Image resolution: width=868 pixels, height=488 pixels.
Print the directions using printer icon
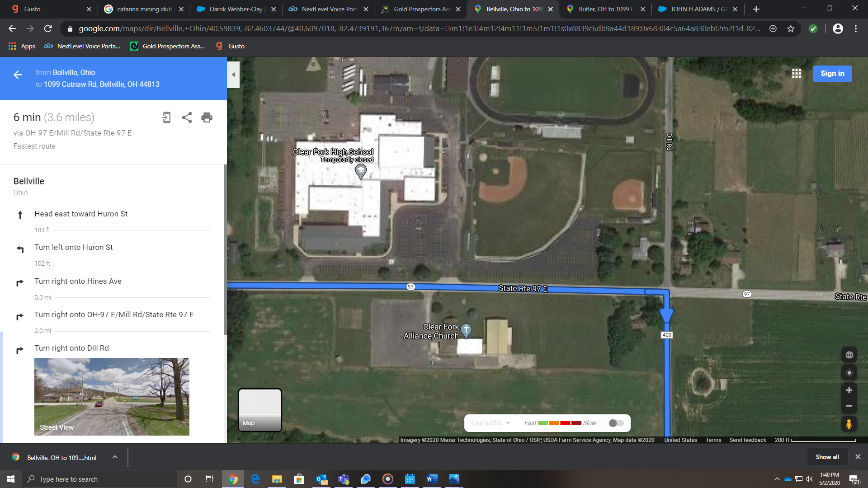(x=207, y=117)
